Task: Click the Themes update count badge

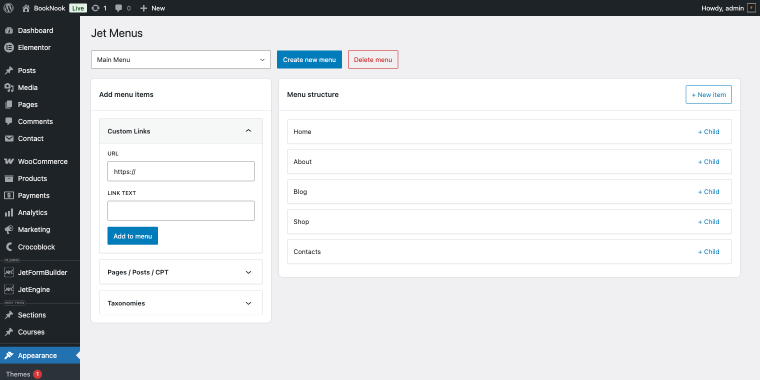Action: click(x=37, y=374)
